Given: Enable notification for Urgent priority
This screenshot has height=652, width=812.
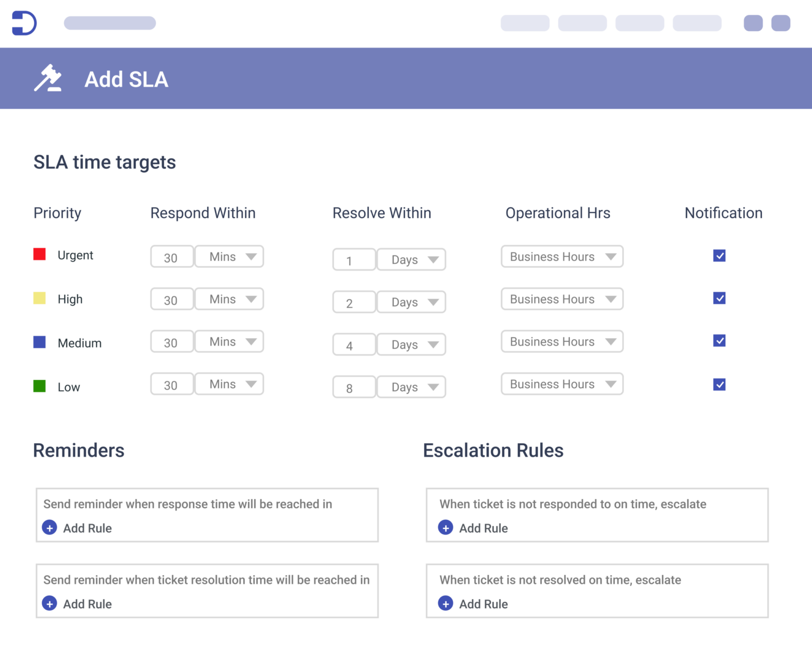Looking at the screenshot, I should [x=719, y=255].
